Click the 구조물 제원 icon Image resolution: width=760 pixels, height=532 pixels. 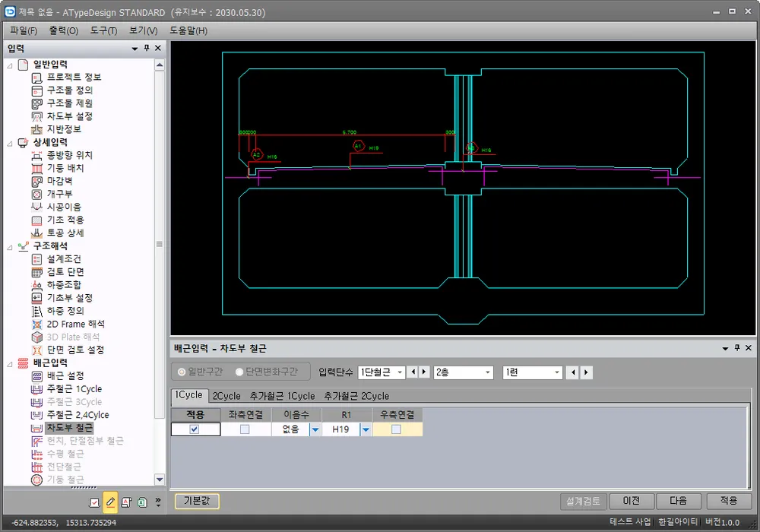tap(36, 103)
